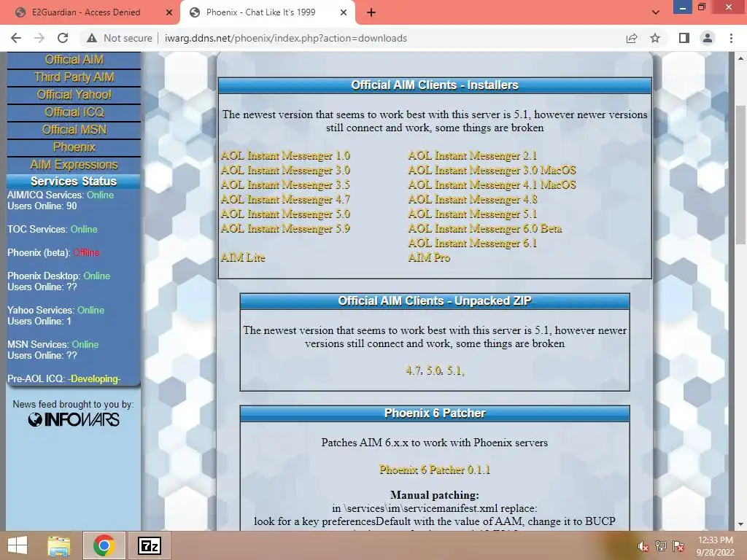Close the Phoenix Chat Like It's 1999 tab
The width and height of the screenshot is (747, 560).
click(x=344, y=12)
